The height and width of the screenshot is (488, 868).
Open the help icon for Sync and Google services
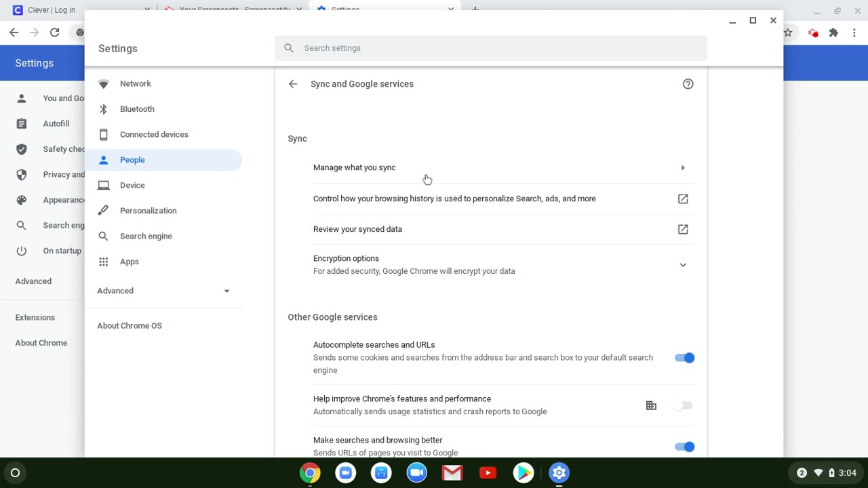(x=688, y=84)
